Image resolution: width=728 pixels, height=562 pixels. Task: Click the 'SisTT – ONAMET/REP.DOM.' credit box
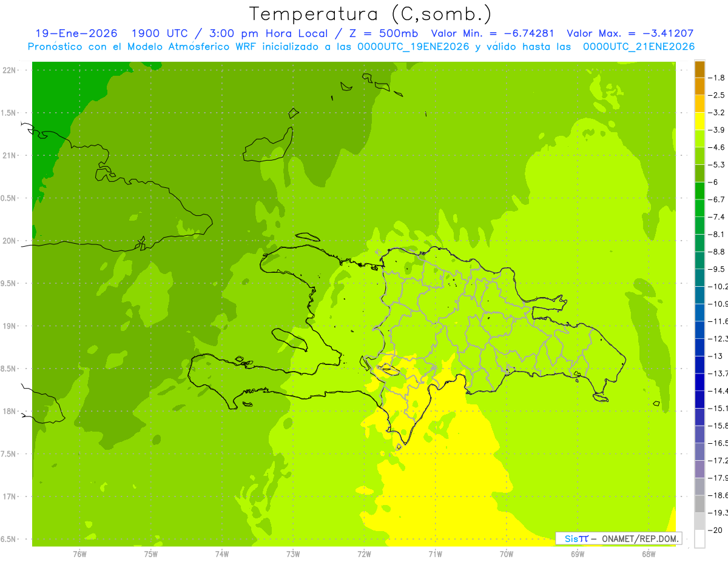pyautogui.click(x=619, y=538)
